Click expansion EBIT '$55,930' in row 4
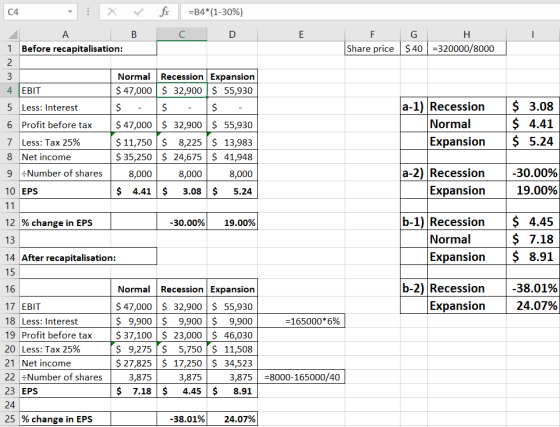Screen dimensions: 560x427 pyautogui.click(x=232, y=90)
